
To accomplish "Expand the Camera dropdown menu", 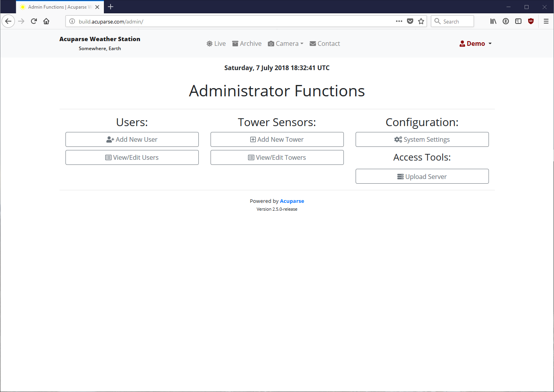I will tap(285, 43).
